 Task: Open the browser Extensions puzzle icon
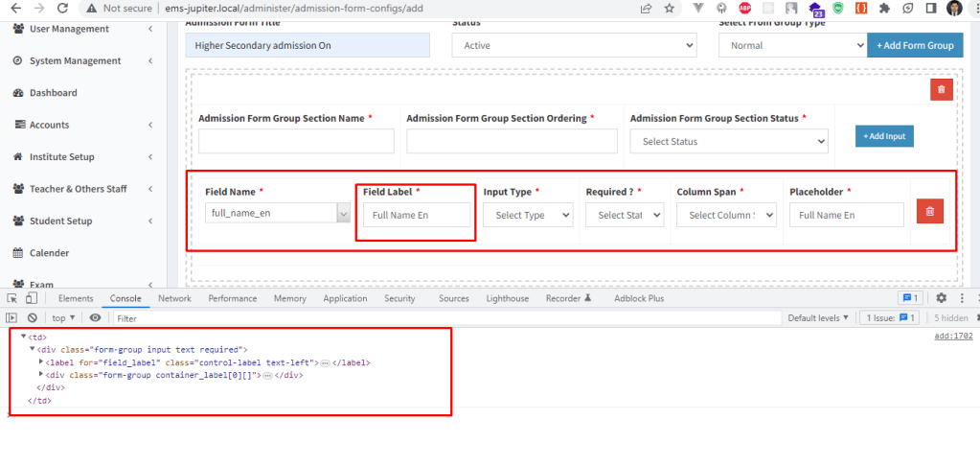click(x=884, y=8)
